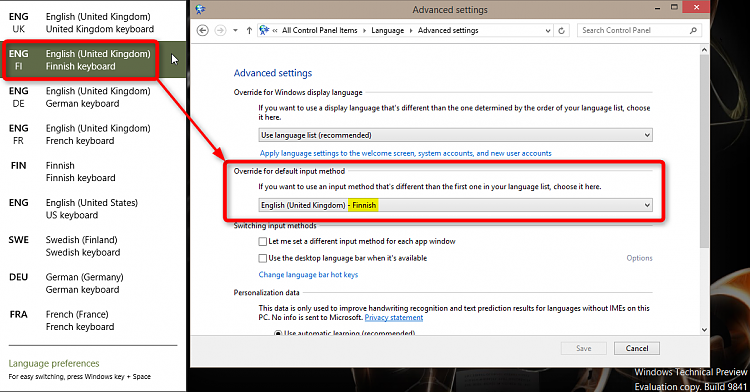Enable different input method per app window
Image resolution: width=750 pixels, height=392 pixels.
coord(263,241)
